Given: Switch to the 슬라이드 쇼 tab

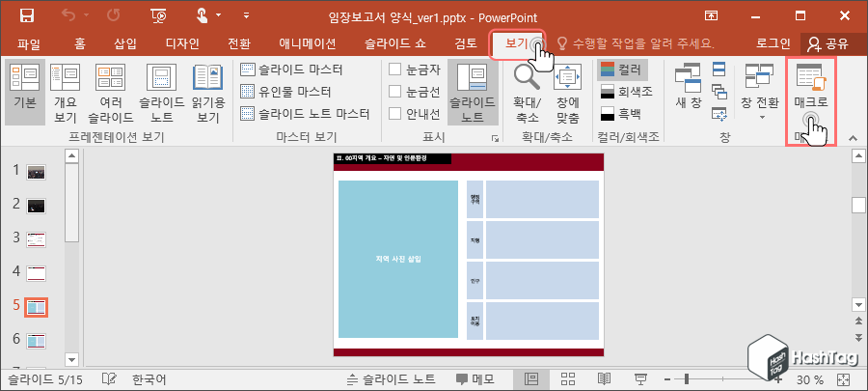Looking at the screenshot, I should point(395,43).
